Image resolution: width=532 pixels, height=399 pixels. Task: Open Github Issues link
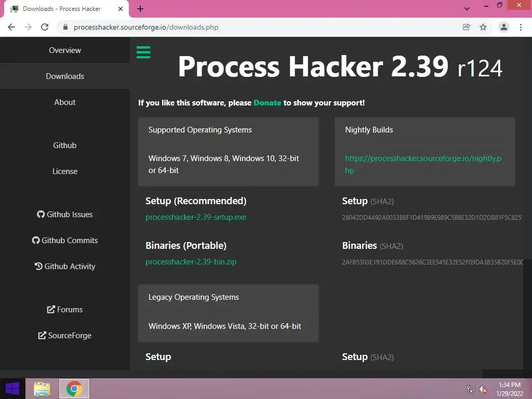click(65, 215)
